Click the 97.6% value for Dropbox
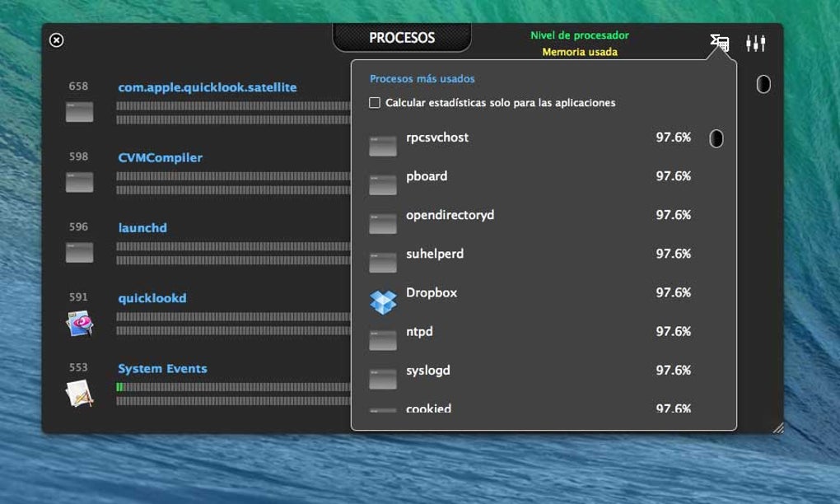Screen dimensions: 840x504 [x=674, y=293]
